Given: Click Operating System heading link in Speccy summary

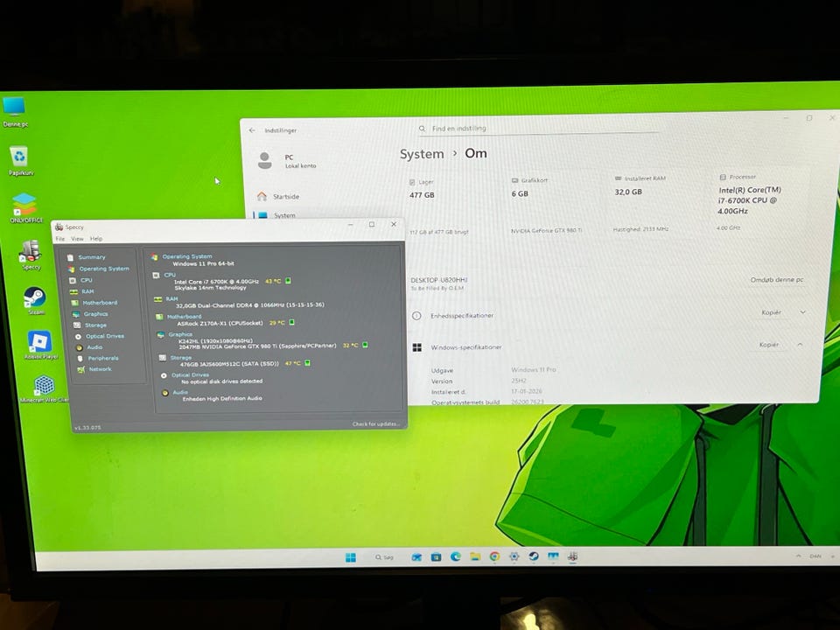Looking at the screenshot, I should pyautogui.click(x=187, y=256).
